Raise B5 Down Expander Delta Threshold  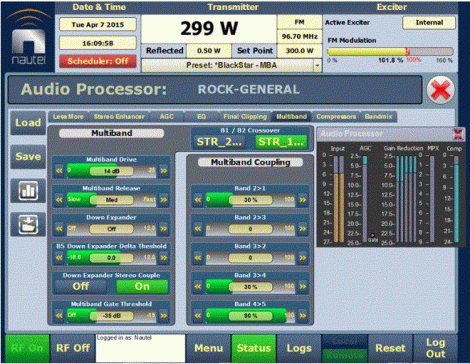[x=164, y=258]
